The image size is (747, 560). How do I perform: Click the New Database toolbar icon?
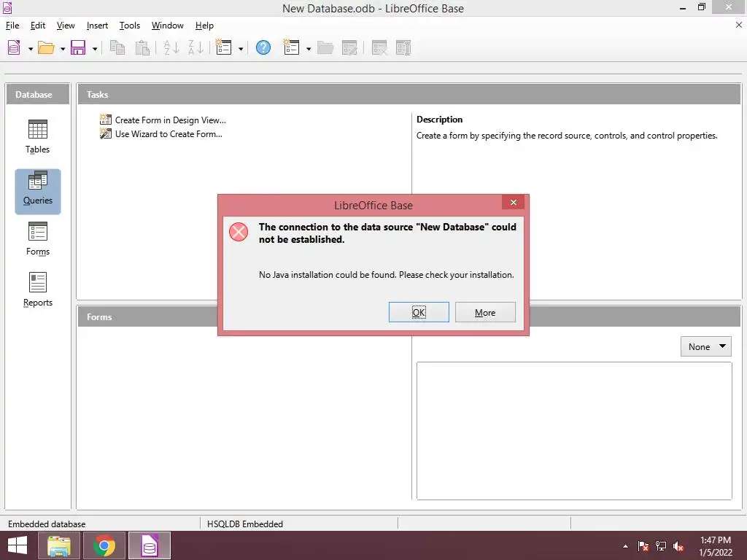click(14, 47)
